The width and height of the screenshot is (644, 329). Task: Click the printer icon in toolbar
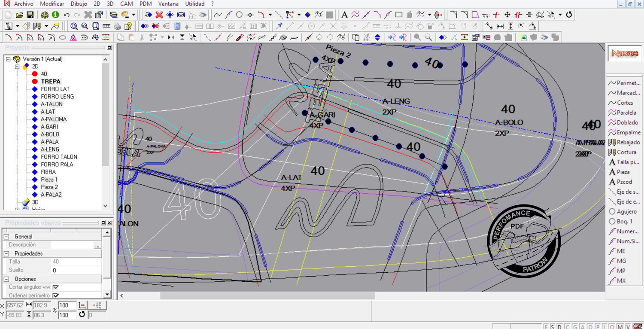point(117,26)
